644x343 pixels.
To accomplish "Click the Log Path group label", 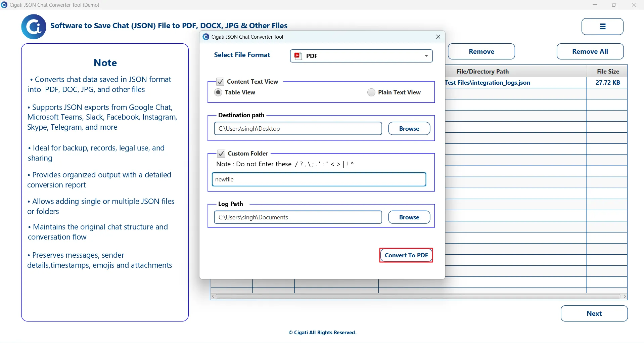I will point(230,204).
